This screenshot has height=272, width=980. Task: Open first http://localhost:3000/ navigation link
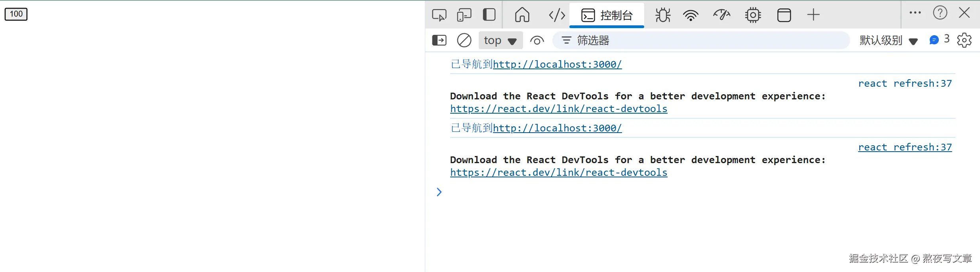click(557, 64)
